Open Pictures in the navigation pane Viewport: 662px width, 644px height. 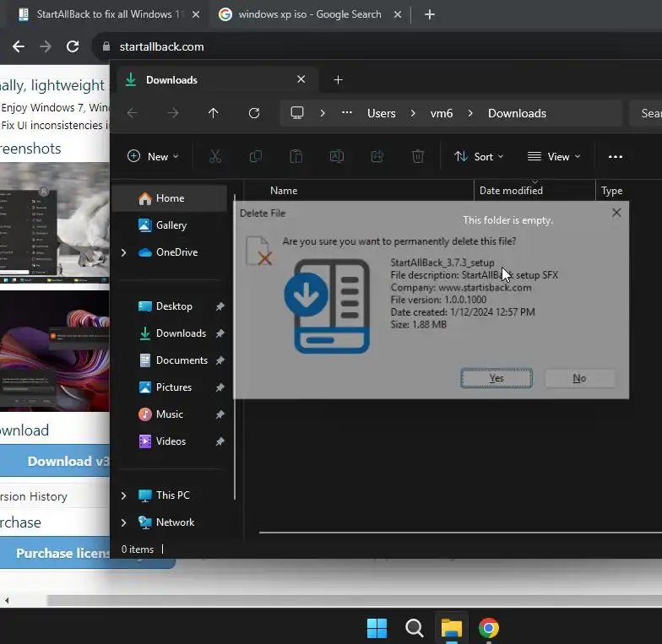click(174, 387)
